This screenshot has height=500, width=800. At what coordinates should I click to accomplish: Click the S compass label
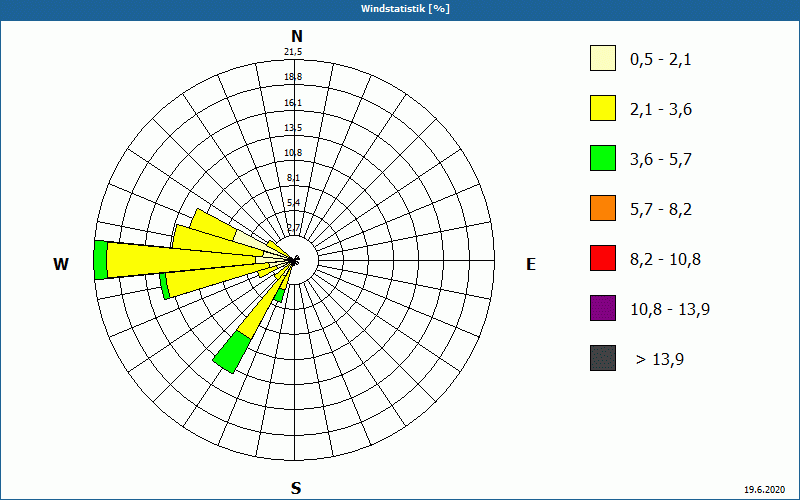tap(296, 488)
